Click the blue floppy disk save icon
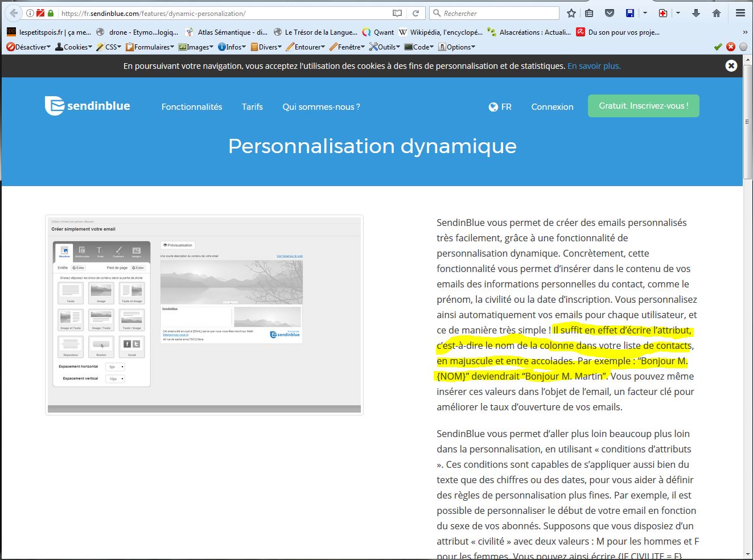Screen dimensions: 753x560 [x=630, y=13]
